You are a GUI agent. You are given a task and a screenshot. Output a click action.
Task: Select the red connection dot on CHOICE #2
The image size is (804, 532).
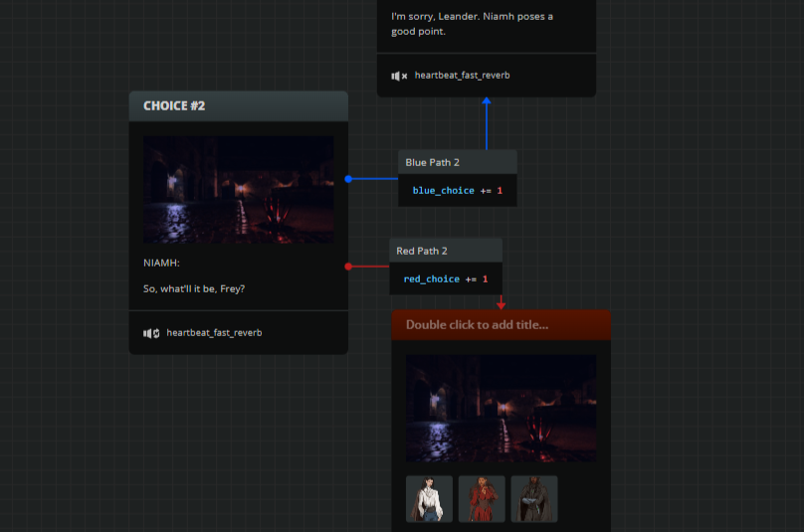pyautogui.click(x=348, y=266)
